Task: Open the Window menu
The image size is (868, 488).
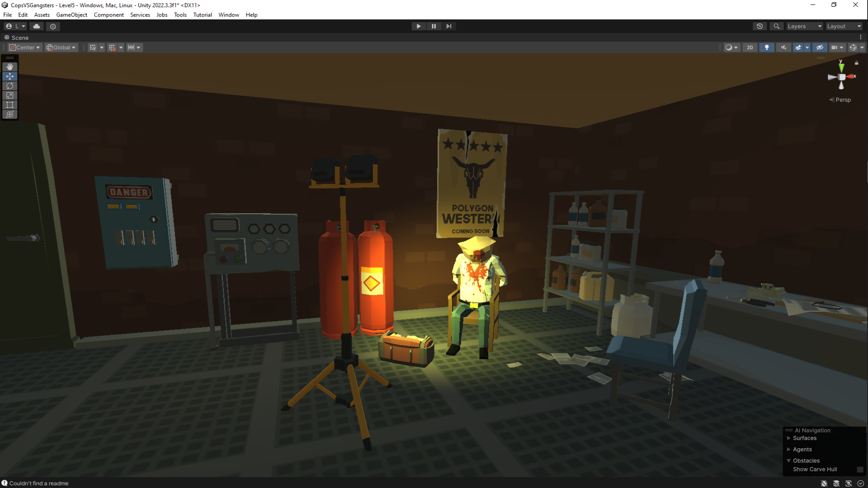Action: tap(229, 15)
